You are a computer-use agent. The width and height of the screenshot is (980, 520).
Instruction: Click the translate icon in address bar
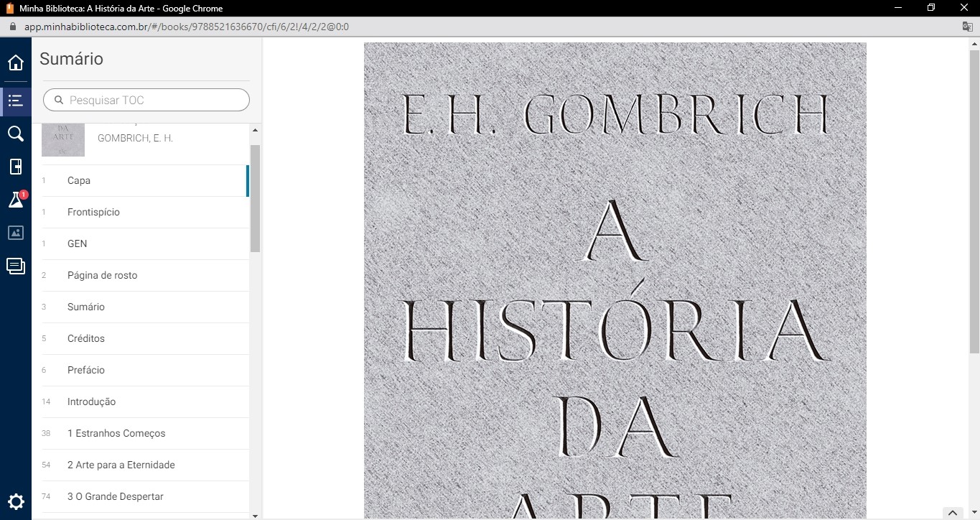967,27
